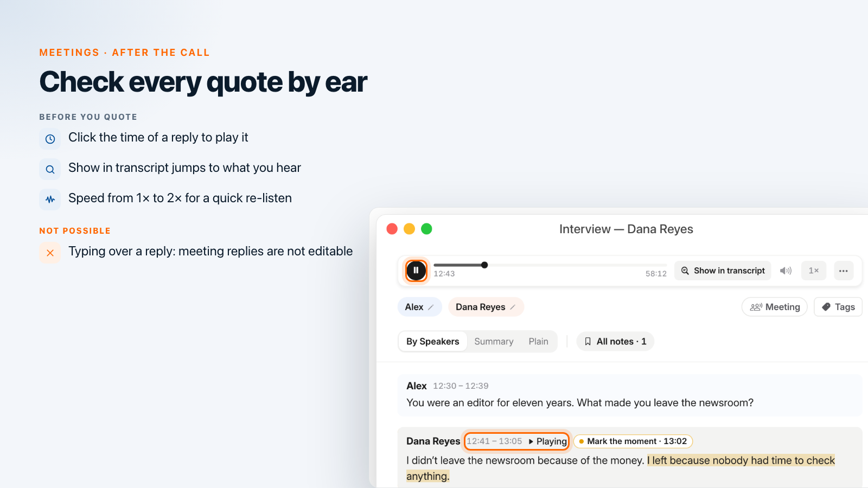Viewport: 868px width, 488px height.
Task: Open All notes · 1 bookmarks
Action: click(615, 342)
